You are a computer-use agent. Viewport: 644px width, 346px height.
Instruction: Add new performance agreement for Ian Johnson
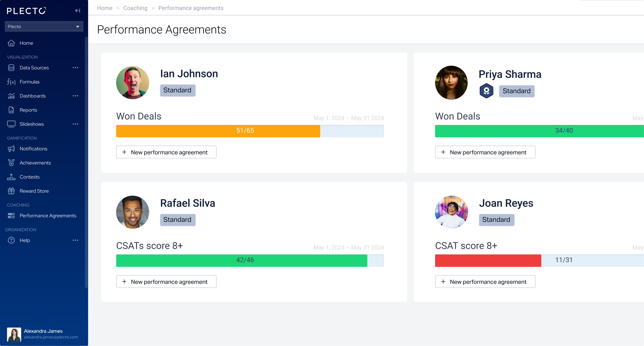tap(166, 152)
